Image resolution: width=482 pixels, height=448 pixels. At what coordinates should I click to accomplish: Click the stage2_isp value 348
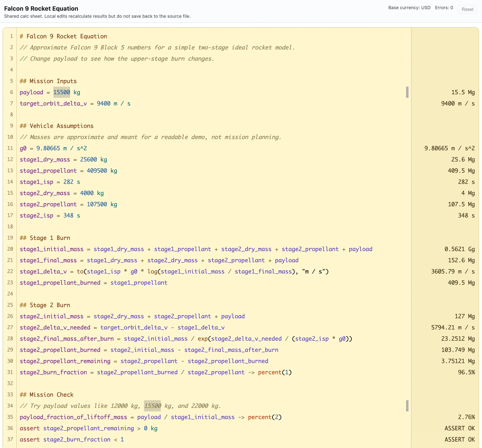coord(68,216)
